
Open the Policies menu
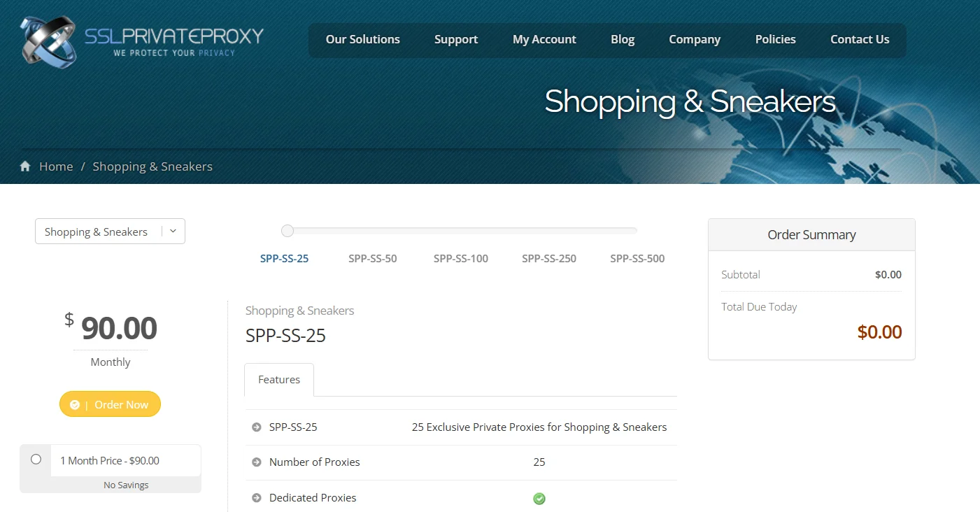[776, 40]
